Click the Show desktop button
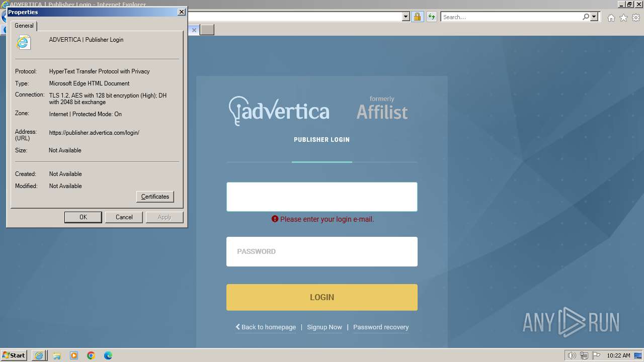Image resolution: width=644 pixels, height=362 pixels. pyautogui.click(x=638, y=355)
